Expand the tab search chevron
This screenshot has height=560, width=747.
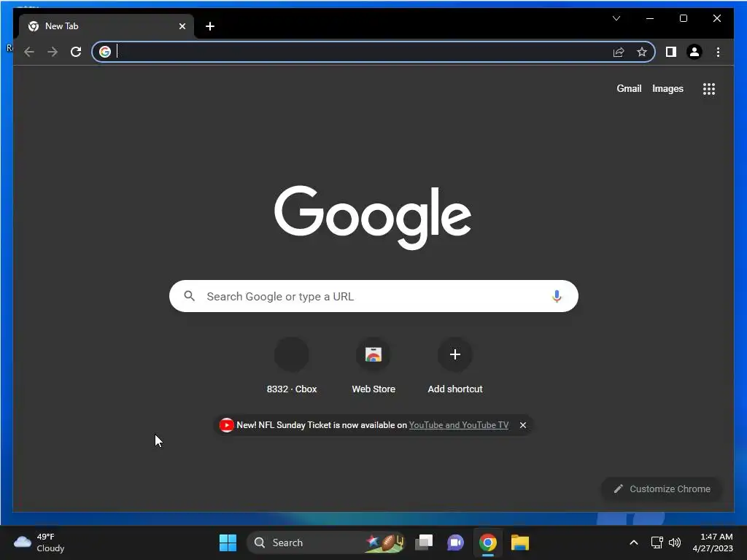coord(616,18)
